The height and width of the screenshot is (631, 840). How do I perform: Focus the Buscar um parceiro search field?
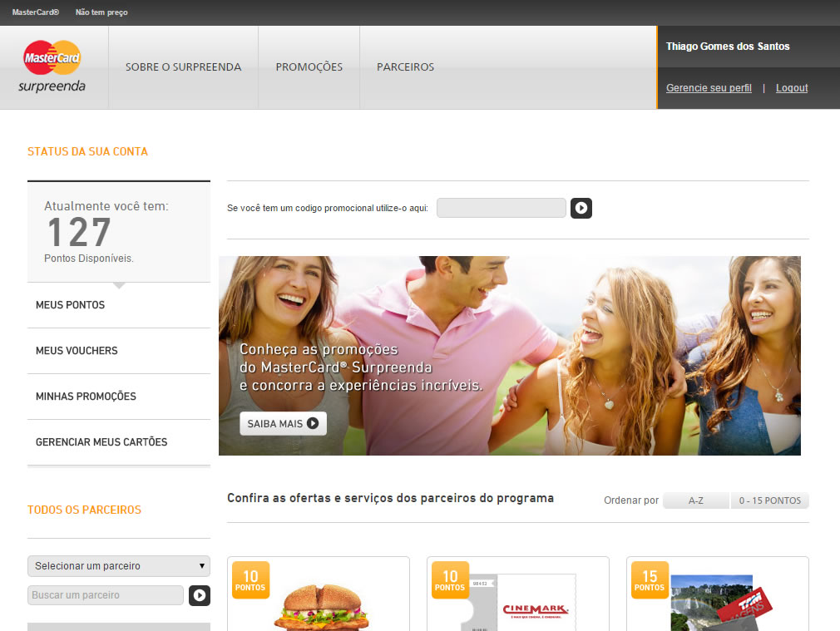106,595
